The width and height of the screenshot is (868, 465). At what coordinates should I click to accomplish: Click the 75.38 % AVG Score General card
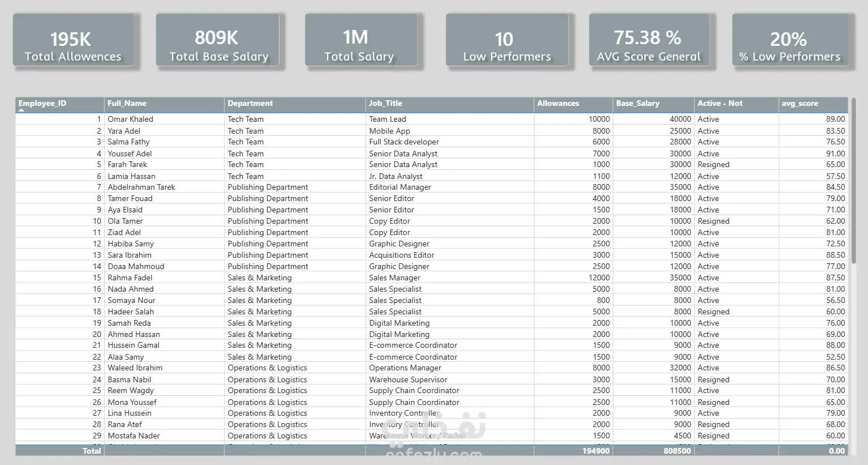649,40
